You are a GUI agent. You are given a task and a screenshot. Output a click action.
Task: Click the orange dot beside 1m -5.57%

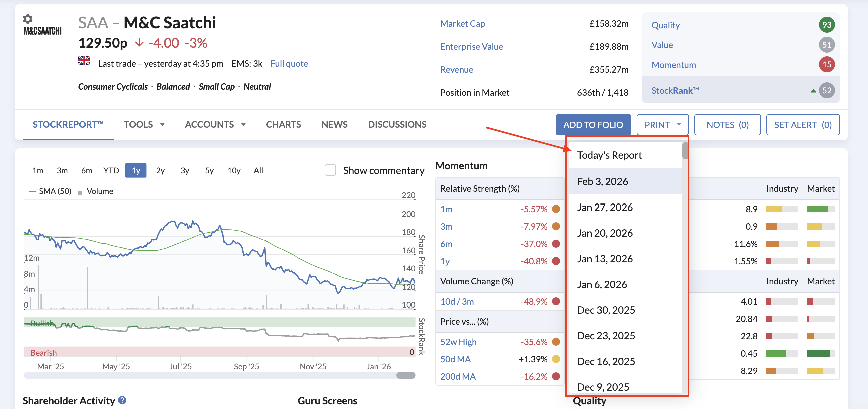click(556, 209)
